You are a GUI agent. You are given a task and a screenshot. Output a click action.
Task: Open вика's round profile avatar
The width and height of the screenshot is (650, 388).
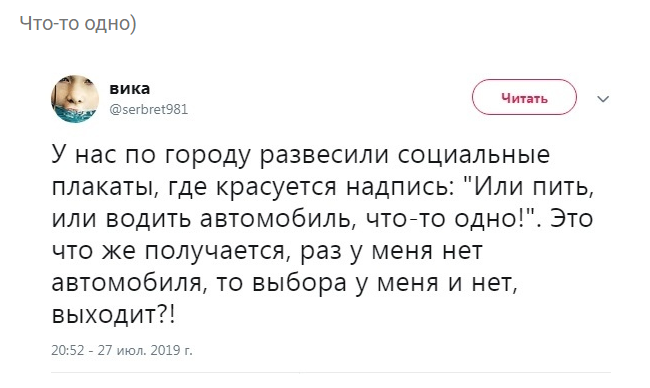pyautogui.click(x=75, y=99)
